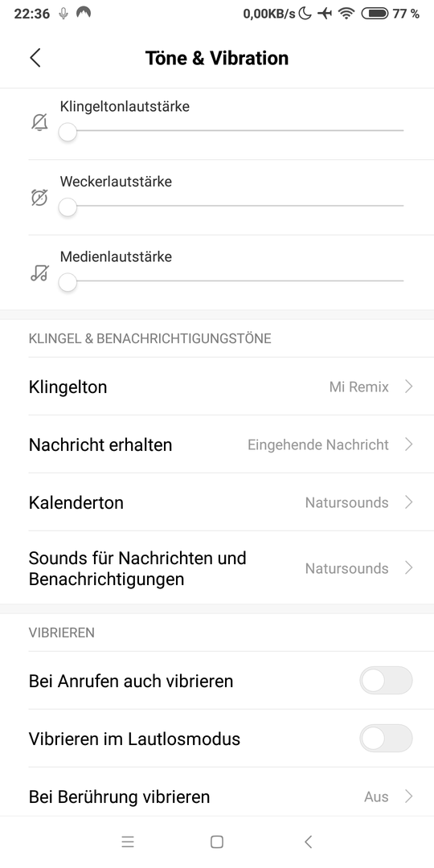Enable Bei Anrufen auch vibrieren switch
Viewport: 434px width, 868px height.
(386, 681)
